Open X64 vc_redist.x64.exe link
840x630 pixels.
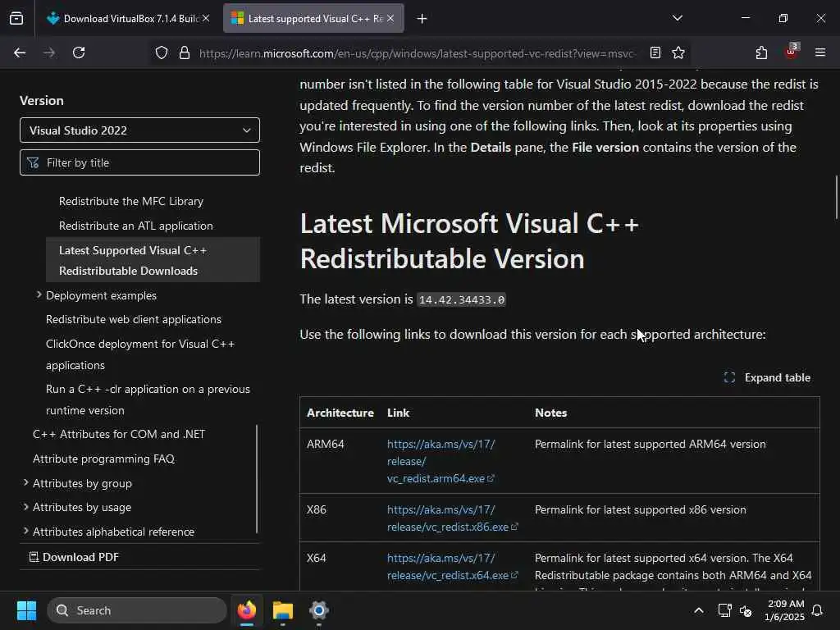[x=453, y=567]
